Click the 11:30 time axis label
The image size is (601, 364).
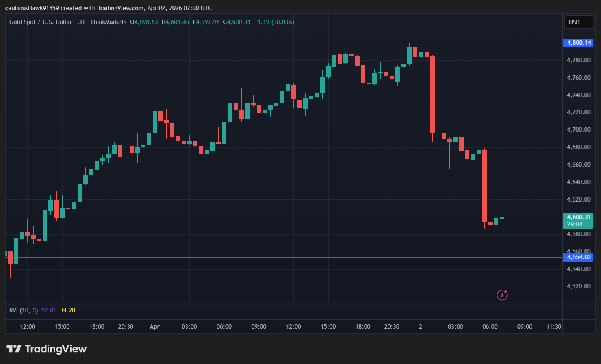click(553, 327)
